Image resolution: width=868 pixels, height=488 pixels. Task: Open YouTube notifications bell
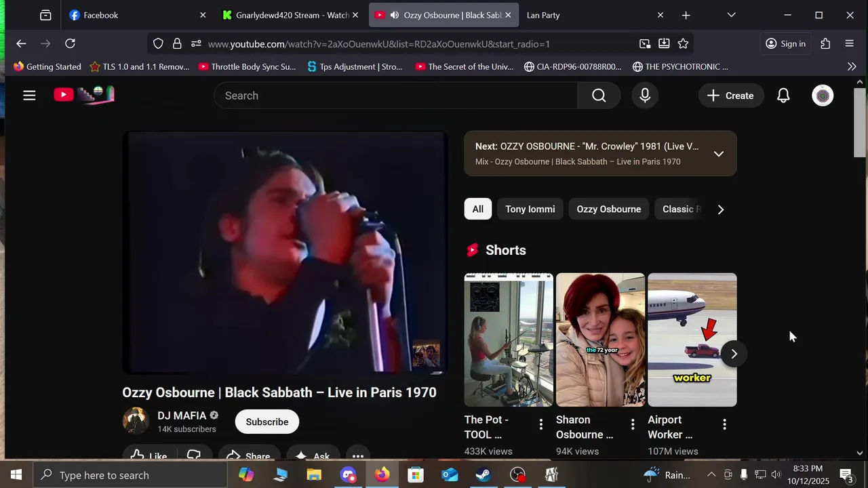[783, 96]
